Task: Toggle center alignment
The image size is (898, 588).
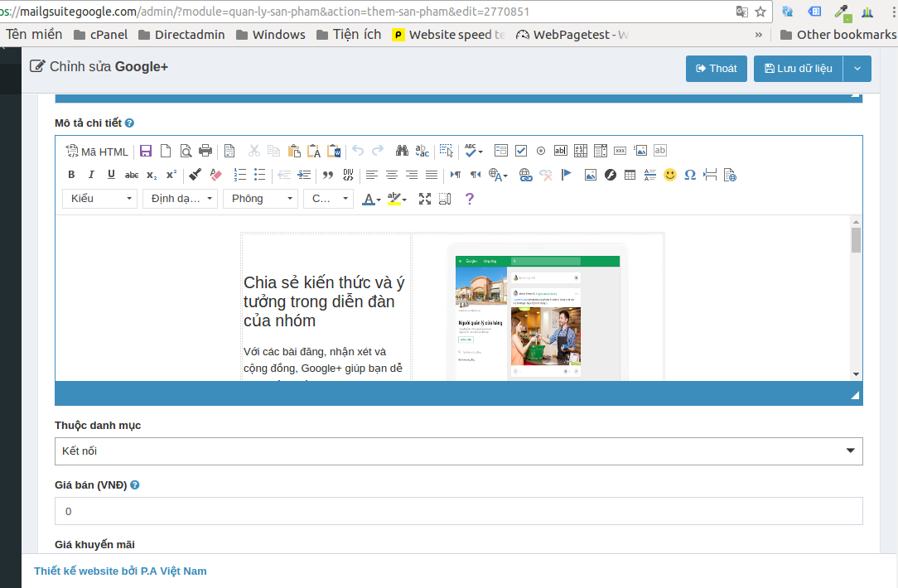Action: [x=392, y=175]
